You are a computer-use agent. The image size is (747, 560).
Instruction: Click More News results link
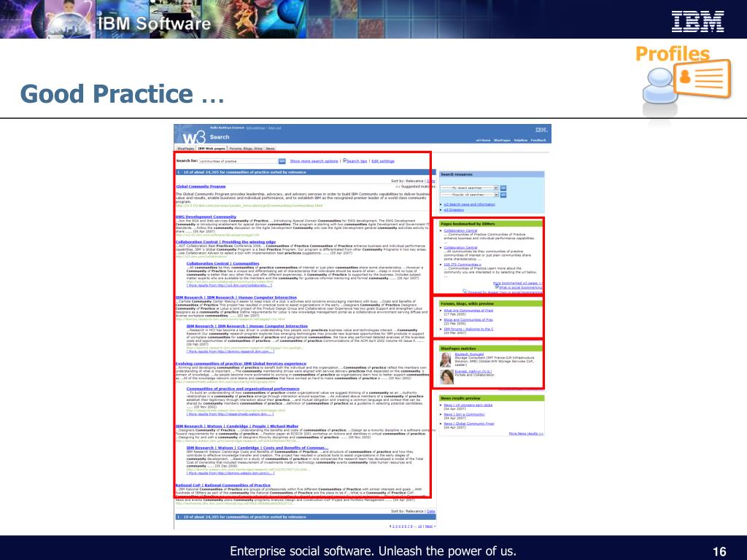click(x=526, y=433)
